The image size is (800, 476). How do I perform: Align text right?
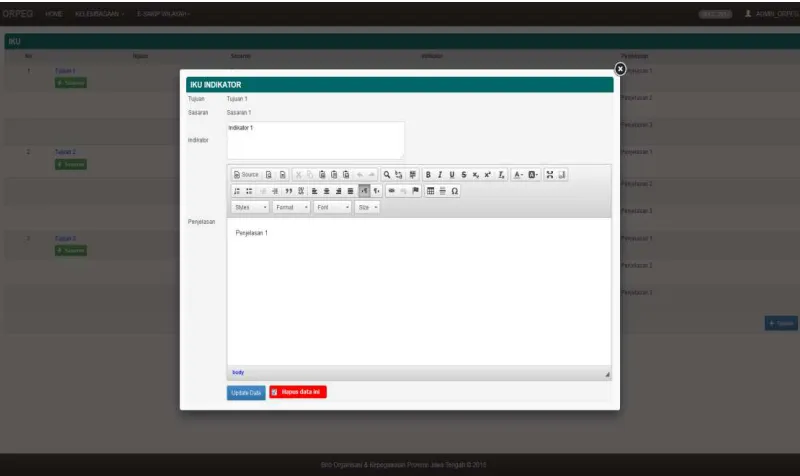point(338,191)
